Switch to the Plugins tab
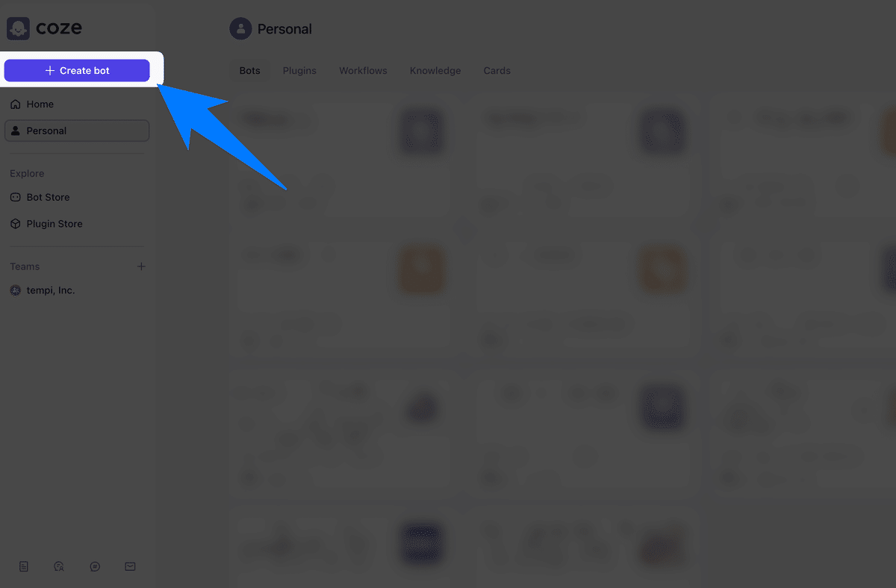Viewport: 896px width, 588px height. coord(299,71)
